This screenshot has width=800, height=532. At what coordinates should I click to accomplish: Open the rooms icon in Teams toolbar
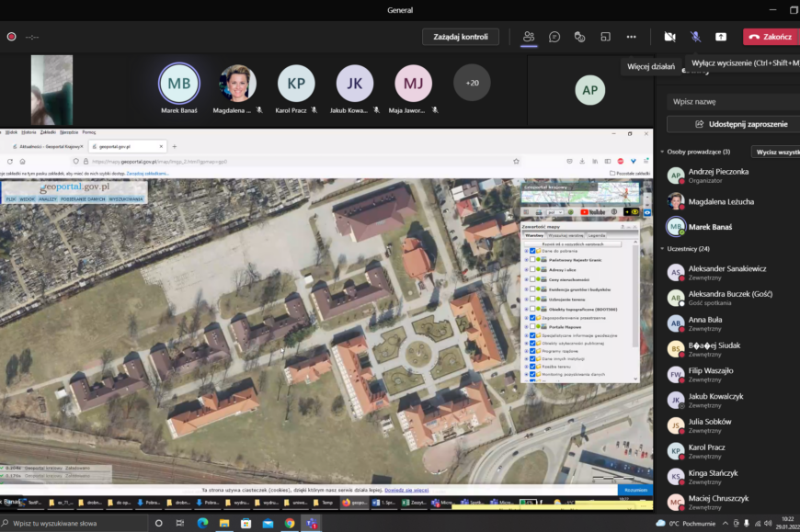(606, 37)
